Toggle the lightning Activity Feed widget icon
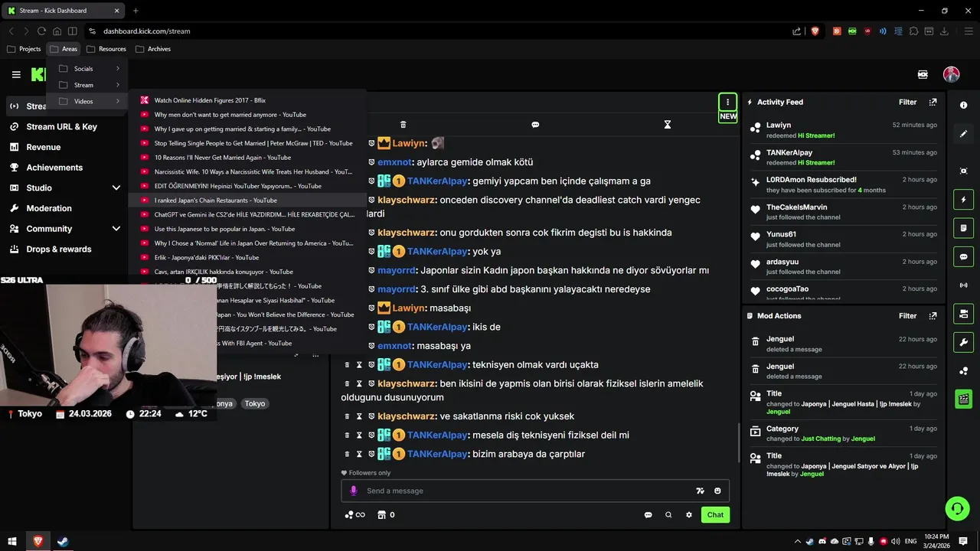This screenshot has height=551, width=980. point(964,200)
